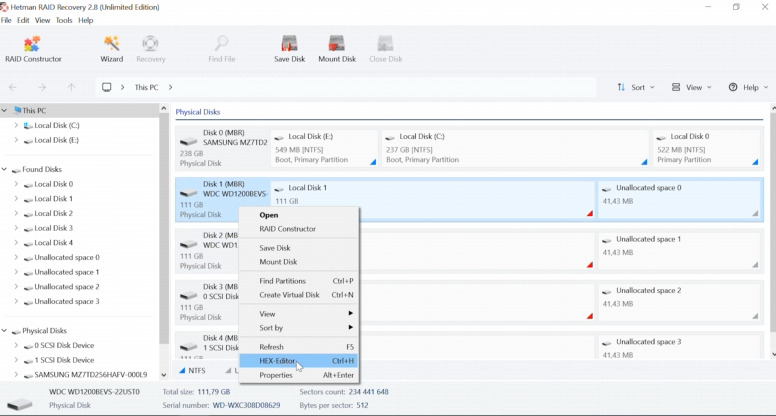Collapse the Found Disks tree node
Screen dimensions: 776x416
[x=4, y=169]
